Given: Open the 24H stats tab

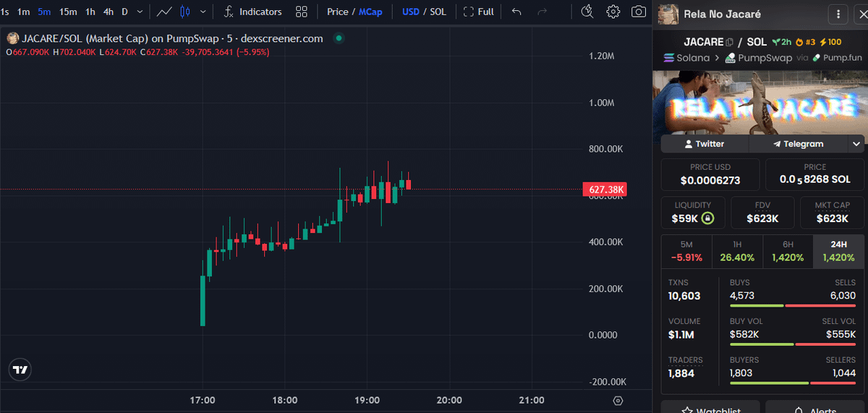Looking at the screenshot, I should (x=838, y=251).
